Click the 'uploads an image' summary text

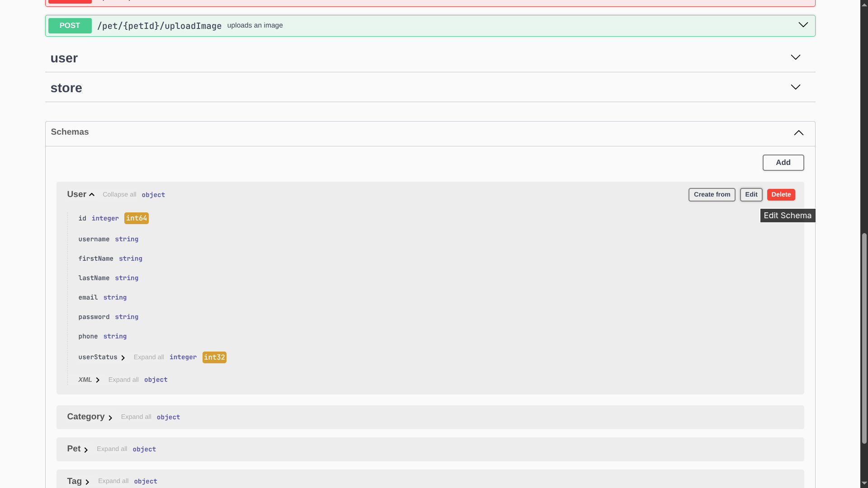tap(255, 25)
